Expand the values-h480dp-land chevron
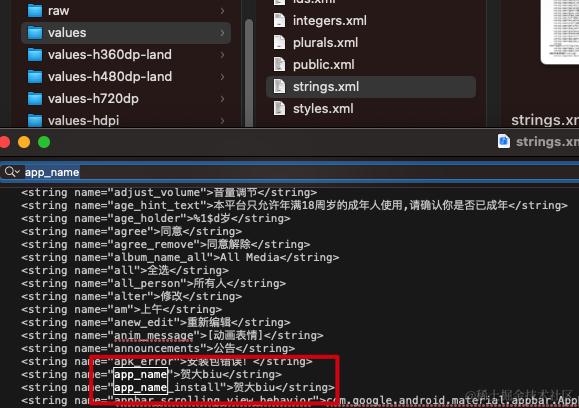Viewport: 579px width, 408px height. [x=222, y=77]
